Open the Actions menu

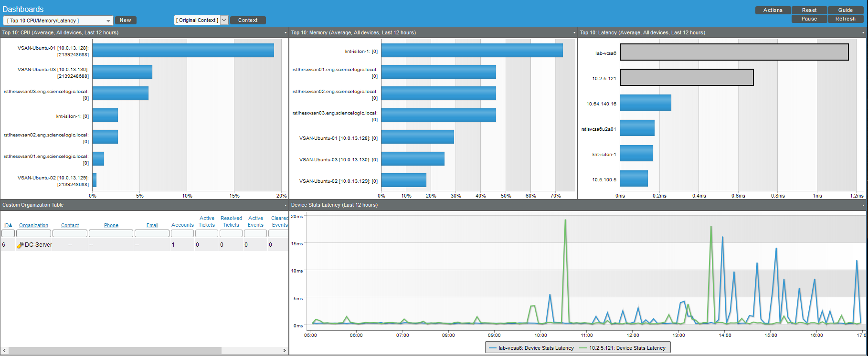773,10
